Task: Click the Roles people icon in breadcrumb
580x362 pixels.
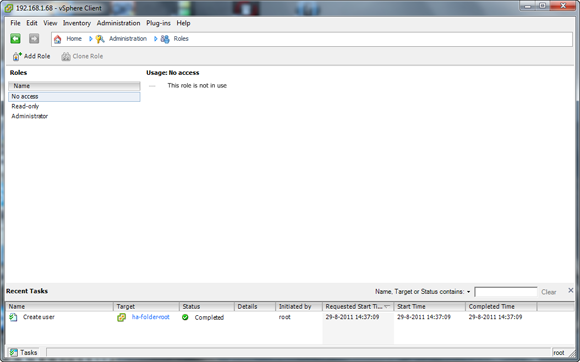Action: tap(165, 39)
